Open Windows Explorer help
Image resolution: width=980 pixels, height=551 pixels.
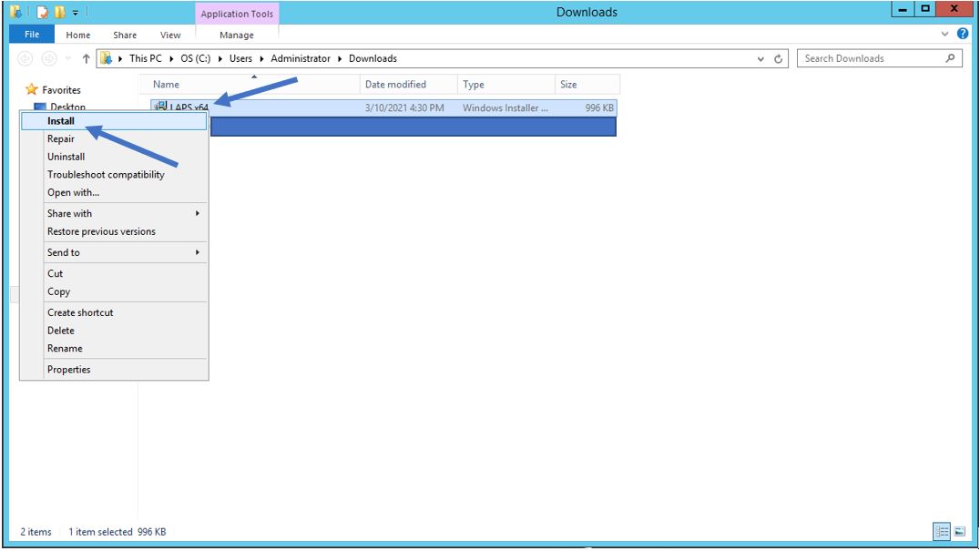click(963, 34)
